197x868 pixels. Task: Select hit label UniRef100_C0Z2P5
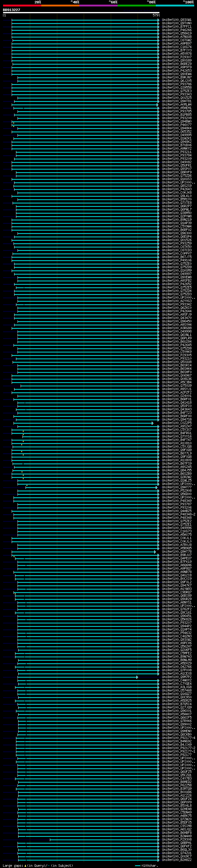click(177, 423)
